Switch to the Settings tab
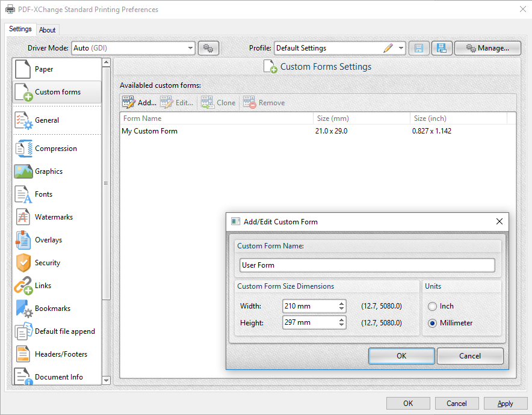532x415 pixels. tap(20, 29)
